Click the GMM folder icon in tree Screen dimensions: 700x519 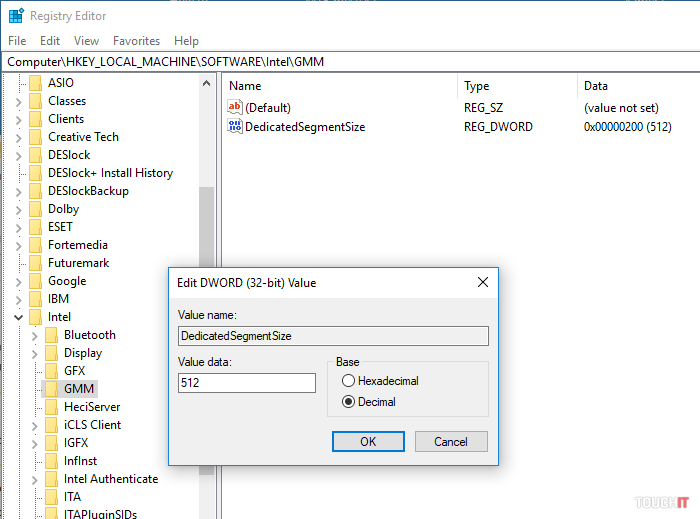tap(52, 389)
